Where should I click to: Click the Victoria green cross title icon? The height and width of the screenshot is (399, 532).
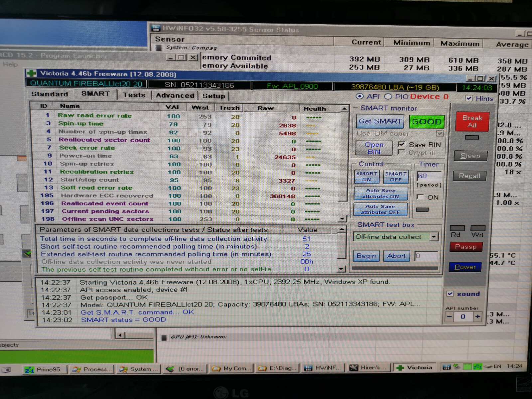[x=32, y=73]
